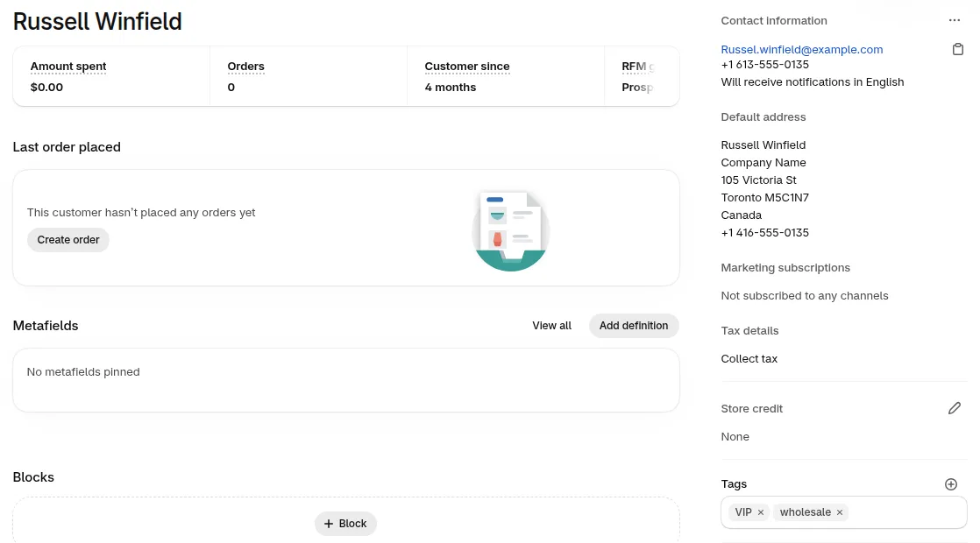This screenshot has height=543, width=980.
Task: Click the Tax details heading
Action: (x=749, y=331)
